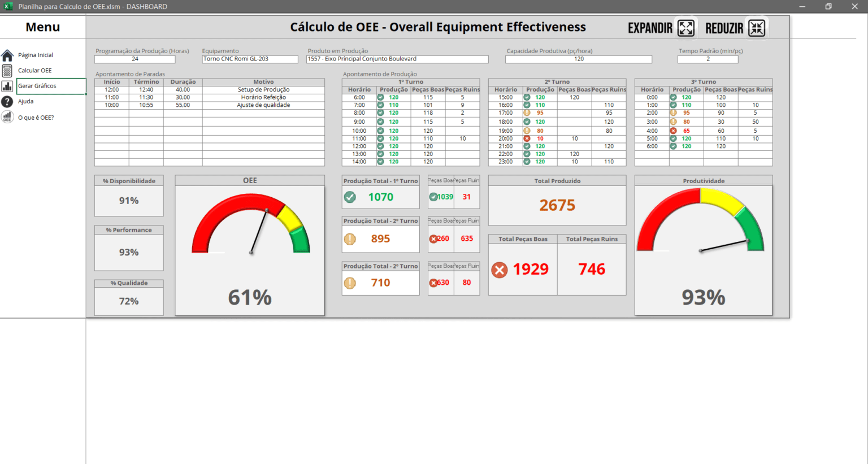868x464 pixels.
Task: Open Página Inicial menu item
Action: pyautogui.click(x=36, y=55)
